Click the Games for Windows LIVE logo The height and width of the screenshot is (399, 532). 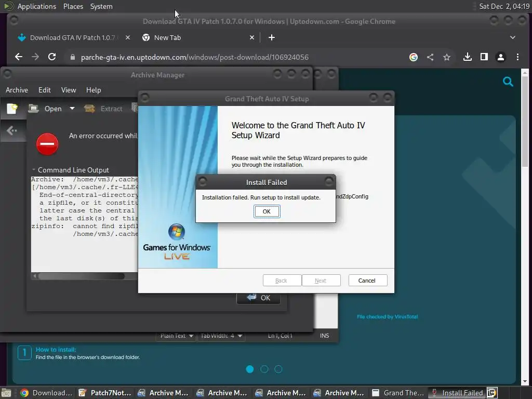[177, 242]
